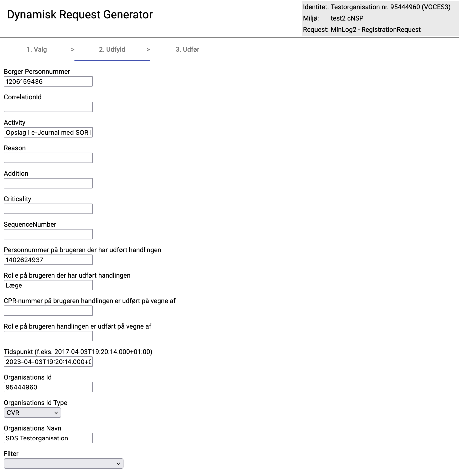The height and width of the screenshot is (476, 459).
Task: Focus the empty Rolle på vegne af field
Action: [x=48, y=337]
